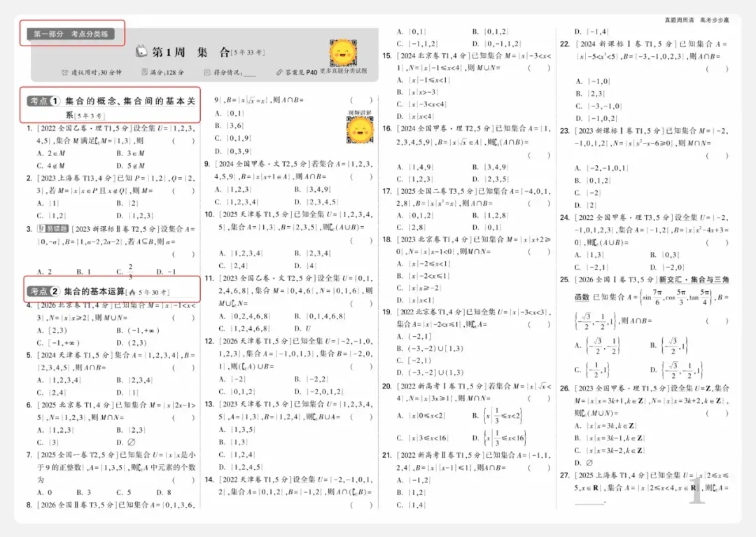Click the answer bracket of question 5

tap(183, 368)
